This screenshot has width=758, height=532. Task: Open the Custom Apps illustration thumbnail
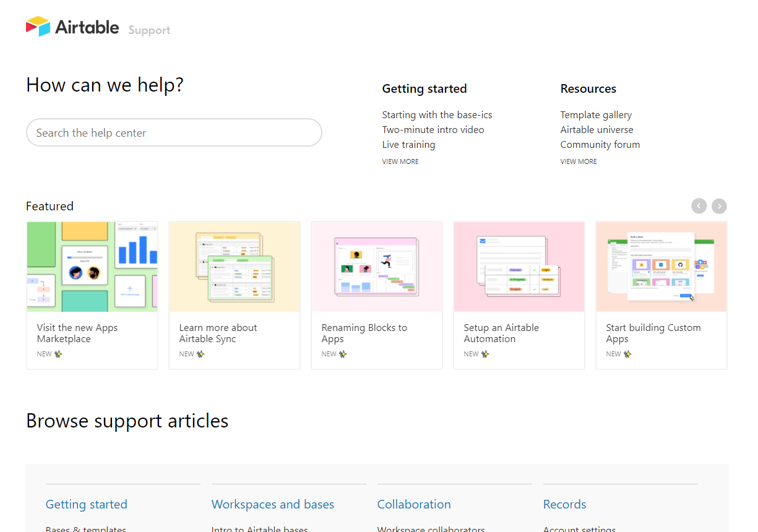coord(661,267)
